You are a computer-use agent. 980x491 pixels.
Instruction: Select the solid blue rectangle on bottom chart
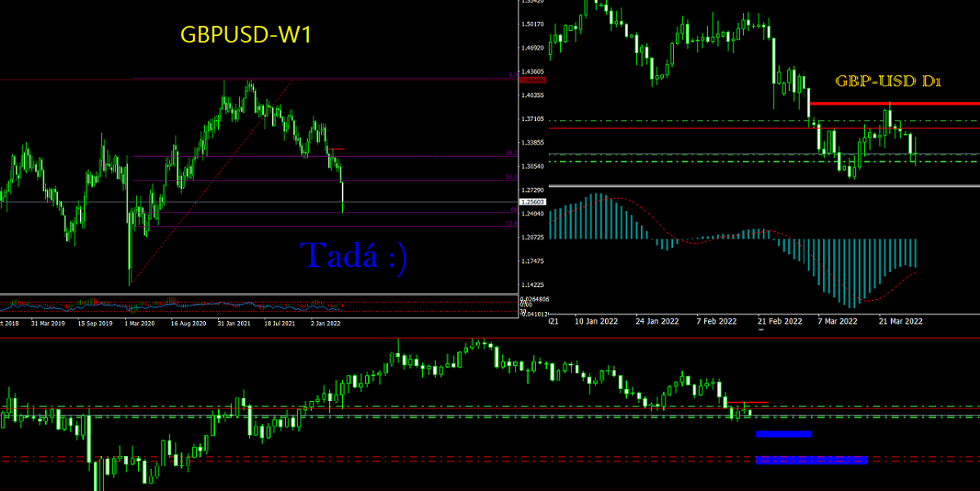tap(783, 434)
